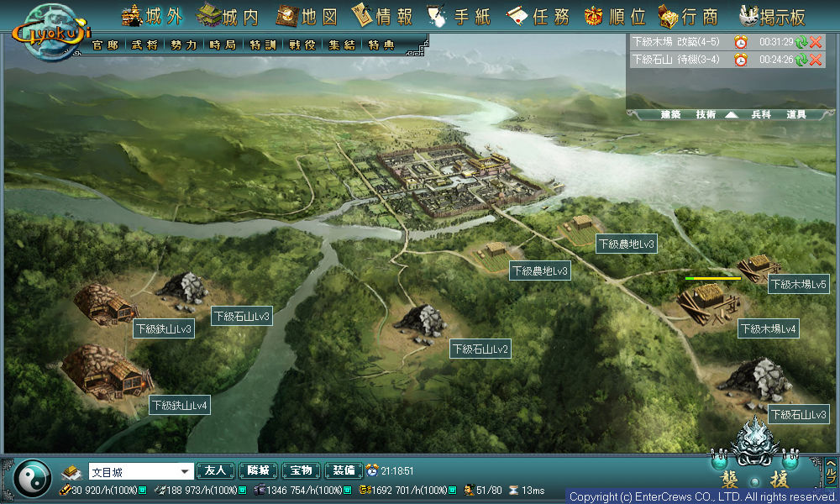Viewport: 840px width, 504px height.
Task: Switch queue panel to 建築 tab
Action: 670,114
